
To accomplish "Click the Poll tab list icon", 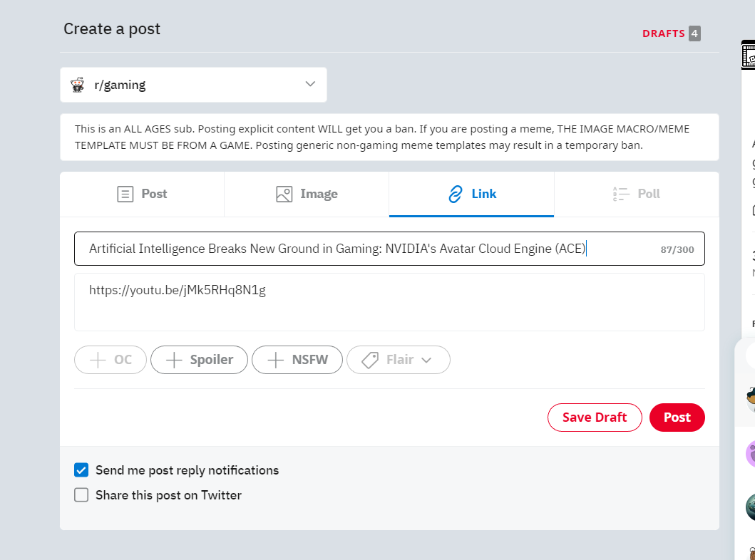I will (x=620, y=194).
